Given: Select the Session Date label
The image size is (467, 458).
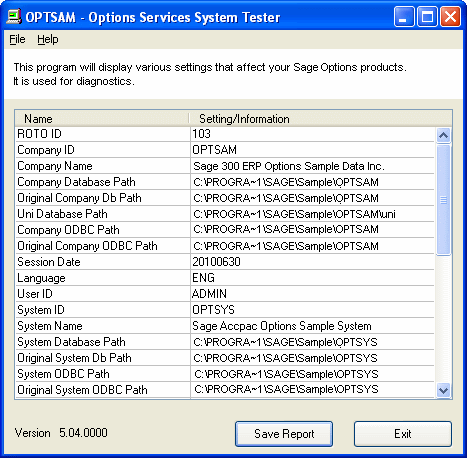Looking at the screenshot, I should point(49,262).
